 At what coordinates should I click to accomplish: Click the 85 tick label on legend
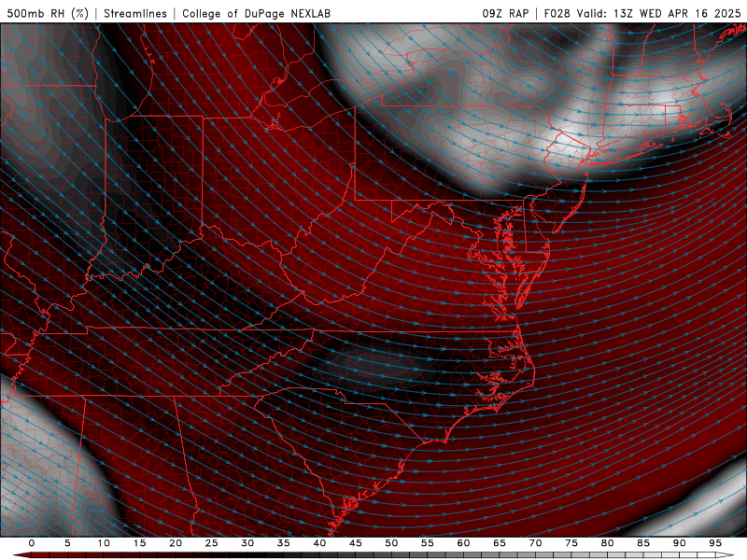point(643,543)
